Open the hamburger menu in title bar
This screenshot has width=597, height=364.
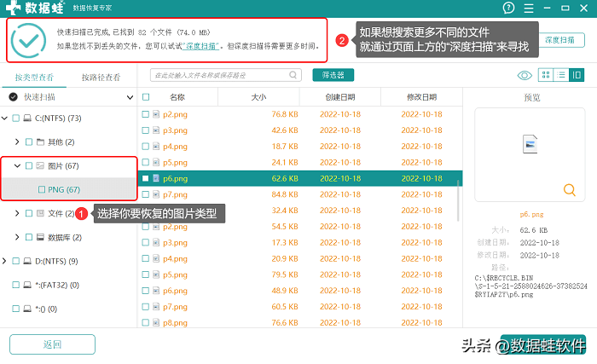[529, 9]
